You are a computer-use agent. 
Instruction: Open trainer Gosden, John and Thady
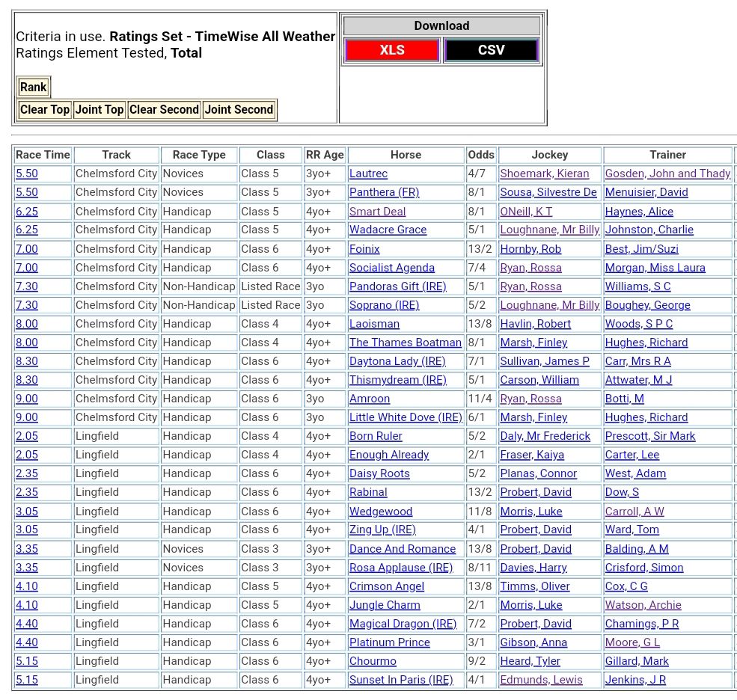[x=667, y=174]
